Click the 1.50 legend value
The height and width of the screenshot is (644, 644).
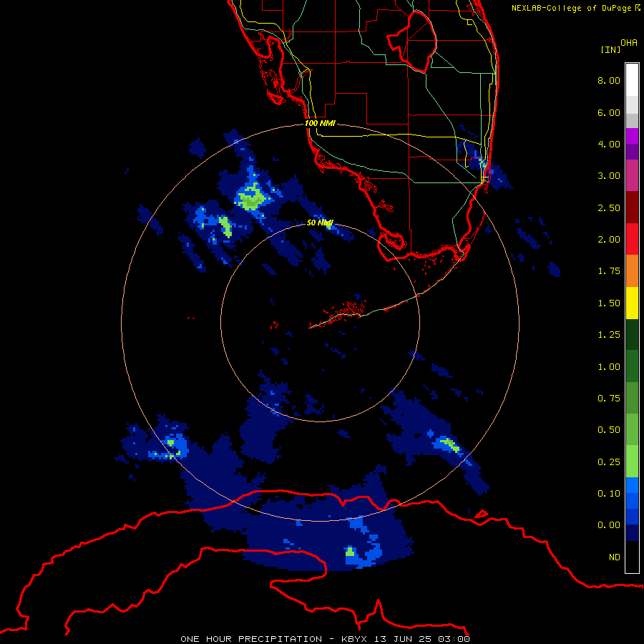609,303
